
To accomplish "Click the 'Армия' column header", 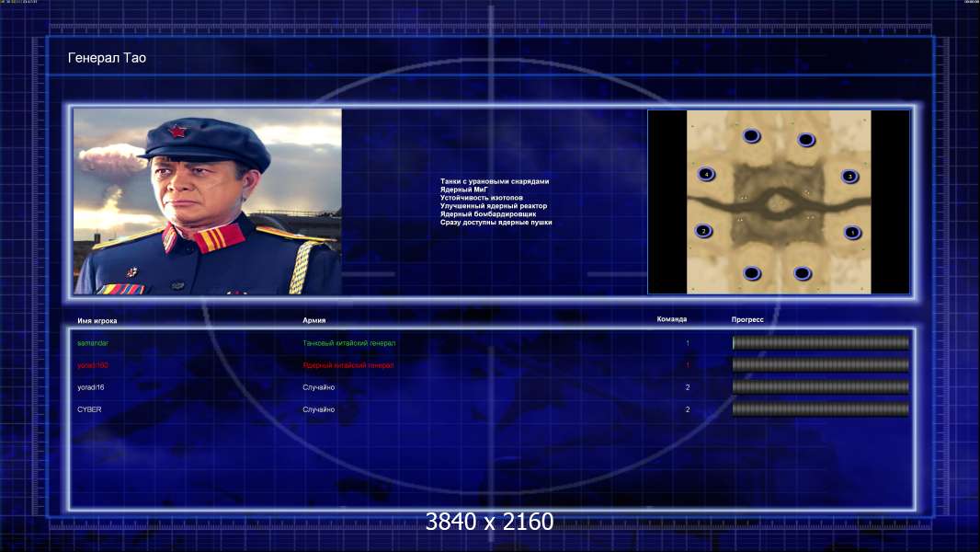I will [x=313, y=320].
